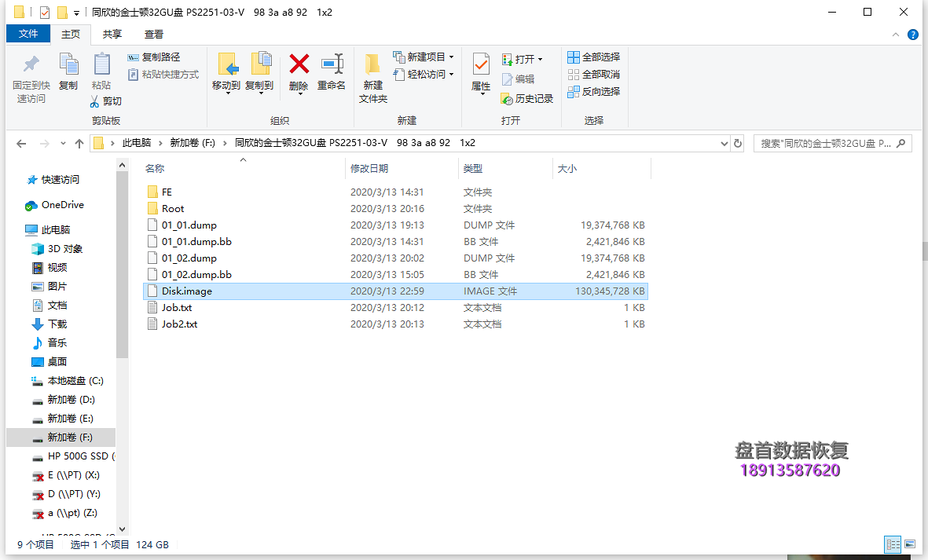The width and height of the screenshot is (928, 560).
Task: Click the Rename (重命名) ribbon icon
Action: click(x=332, y=64)
